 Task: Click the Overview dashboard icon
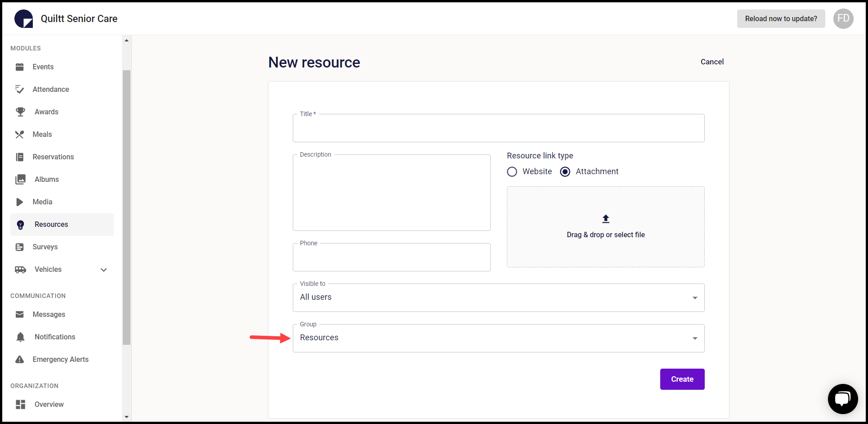coord(20,405)
